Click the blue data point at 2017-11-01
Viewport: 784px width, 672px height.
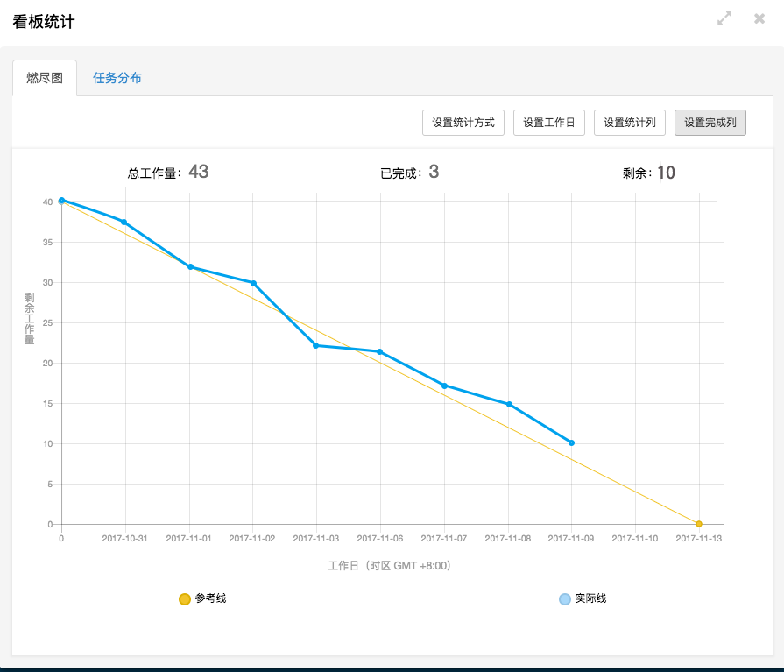[189, 267]
